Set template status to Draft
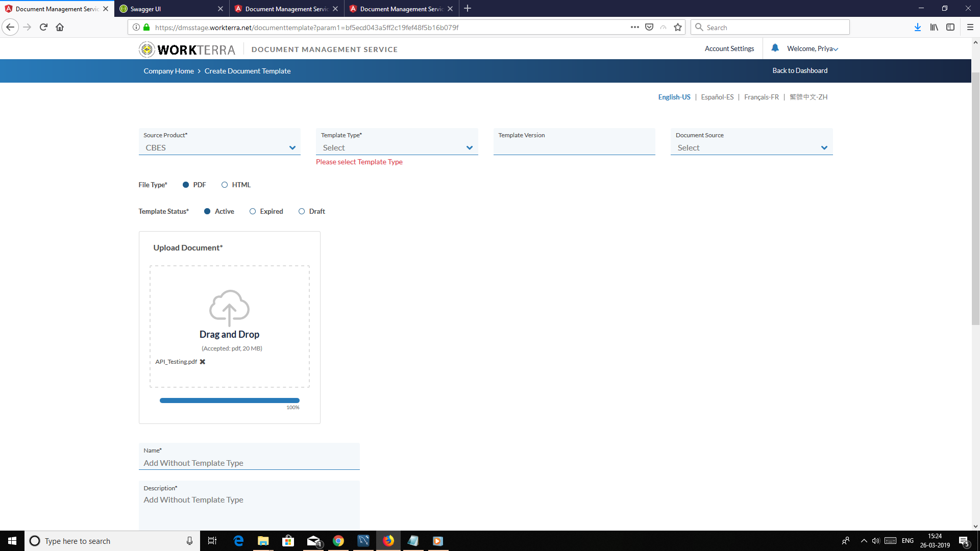980x551 pixels. tap(302, 211)
